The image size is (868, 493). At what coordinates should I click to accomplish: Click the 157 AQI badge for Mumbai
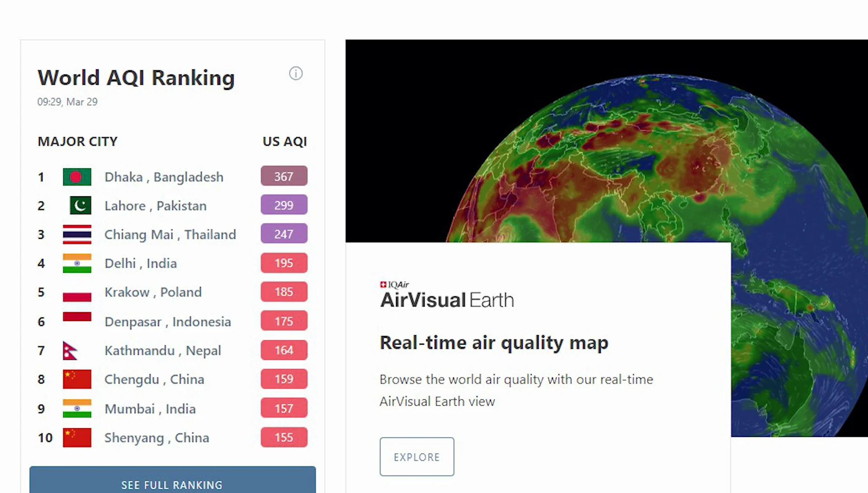(x=284, y=408)
